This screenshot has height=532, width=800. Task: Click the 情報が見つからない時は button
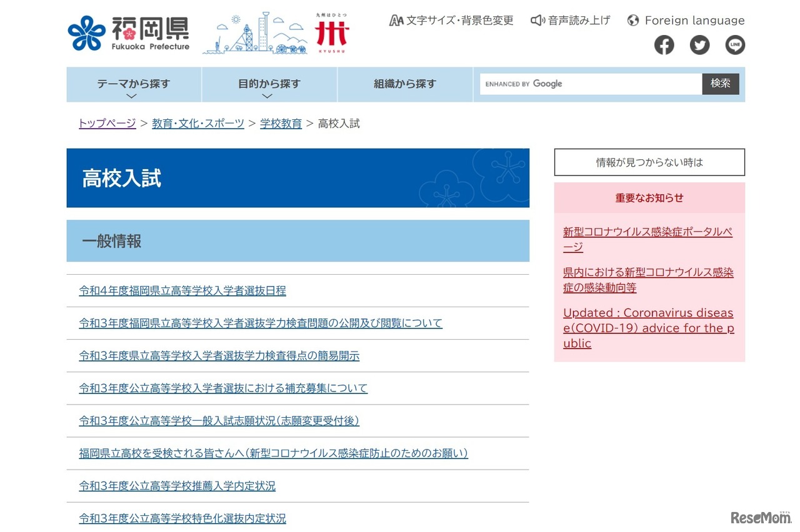(649, 162)
